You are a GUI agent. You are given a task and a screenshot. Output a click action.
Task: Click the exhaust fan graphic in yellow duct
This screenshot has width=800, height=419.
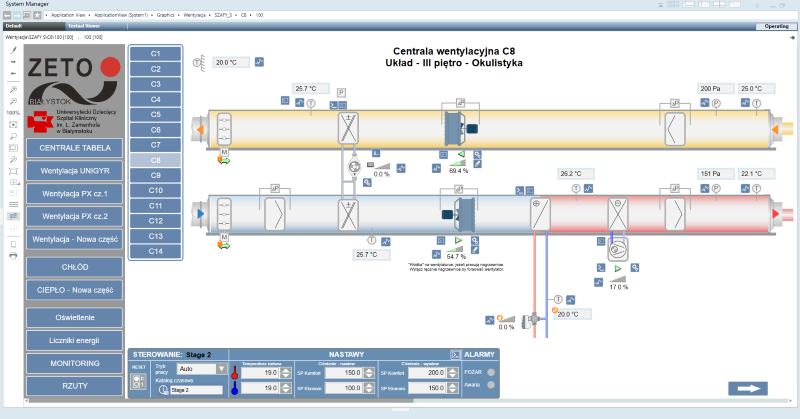[461, 129]
